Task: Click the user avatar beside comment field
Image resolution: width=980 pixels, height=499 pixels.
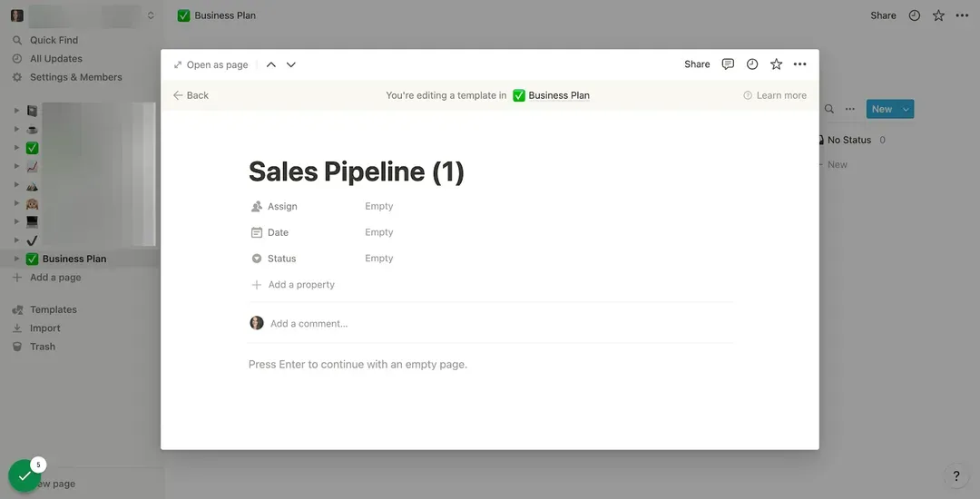Action: click(257, 323)
